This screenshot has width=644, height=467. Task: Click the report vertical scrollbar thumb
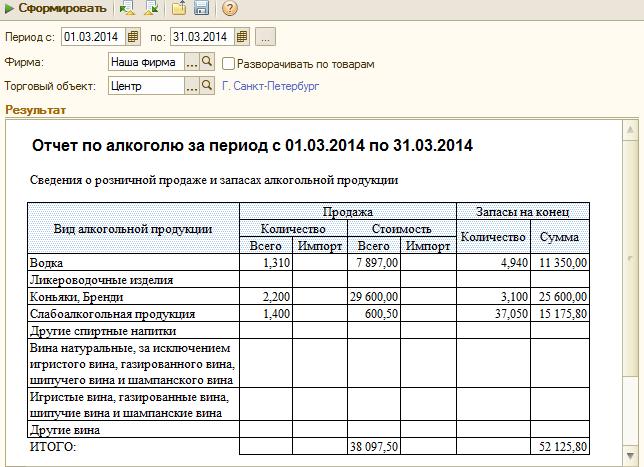[x=630, y=258]
